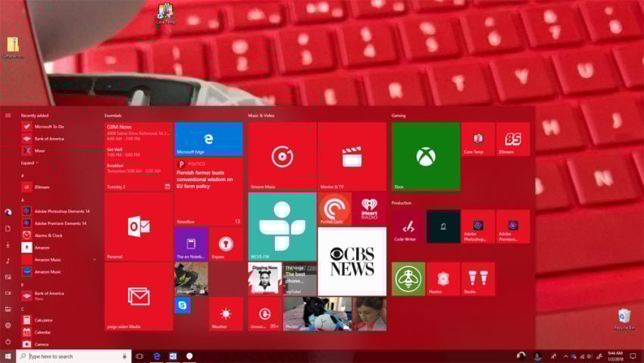Open the CBS News tile
Image resolution: width=644 pixels, height=363 pixels.
(x=352, y=261)
